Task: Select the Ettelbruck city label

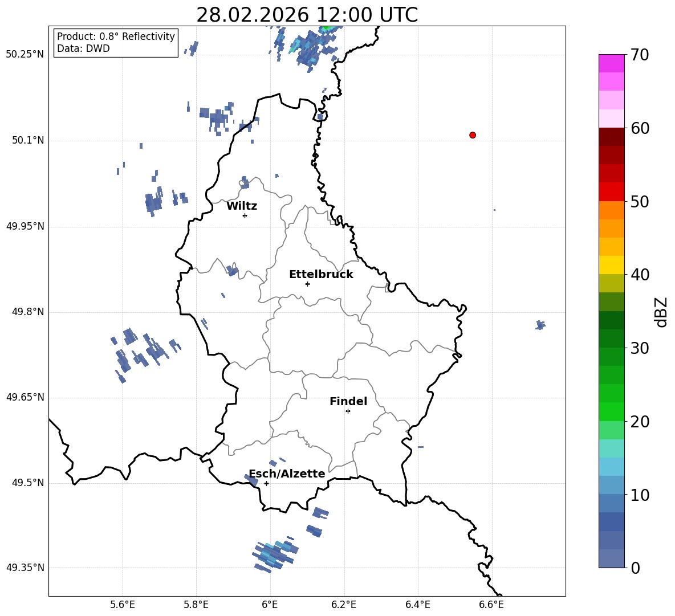Action: coord(321,275)
